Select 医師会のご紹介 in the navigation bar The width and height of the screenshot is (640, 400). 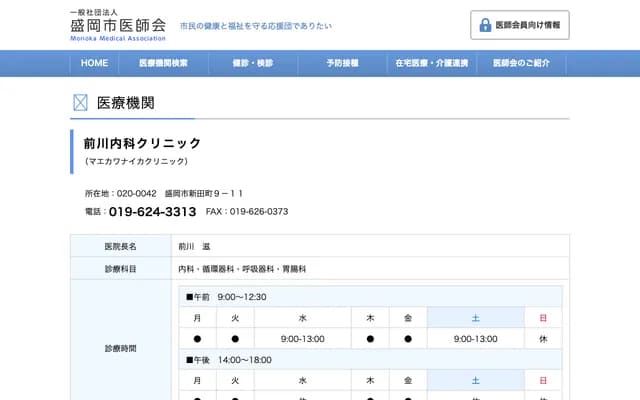[x=520, y=63]
